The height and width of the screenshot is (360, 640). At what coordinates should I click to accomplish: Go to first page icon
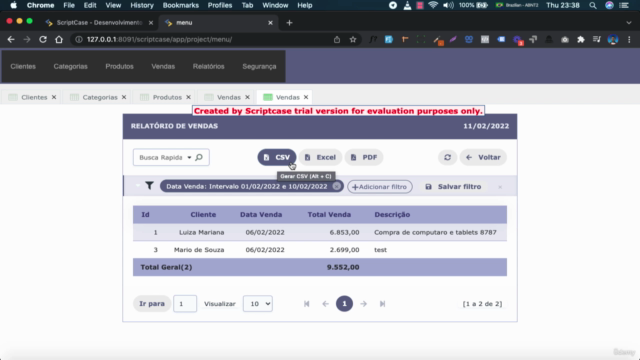pyautogui.click(x=307, y=304)
